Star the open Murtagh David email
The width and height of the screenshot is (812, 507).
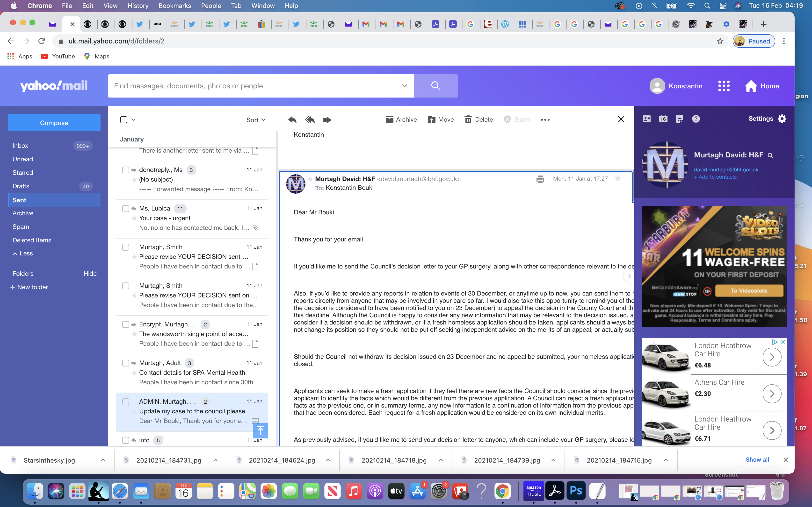pyautogui.click(x=617, y=178)
